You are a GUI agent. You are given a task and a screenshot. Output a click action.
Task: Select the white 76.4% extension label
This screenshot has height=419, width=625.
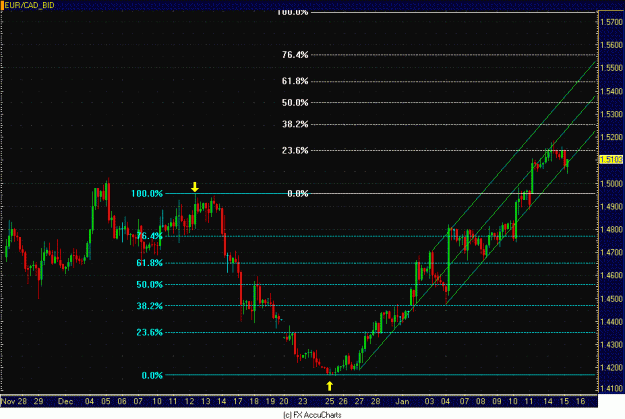tap(295, 55)
